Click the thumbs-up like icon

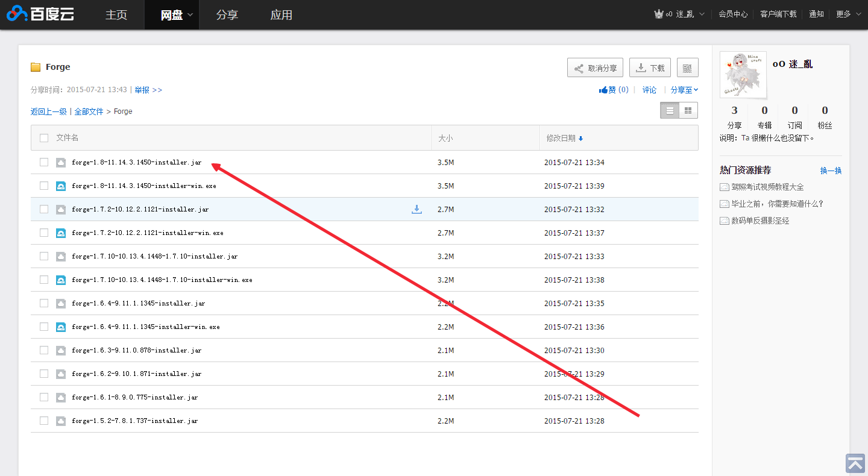click(x=603, y=90)
